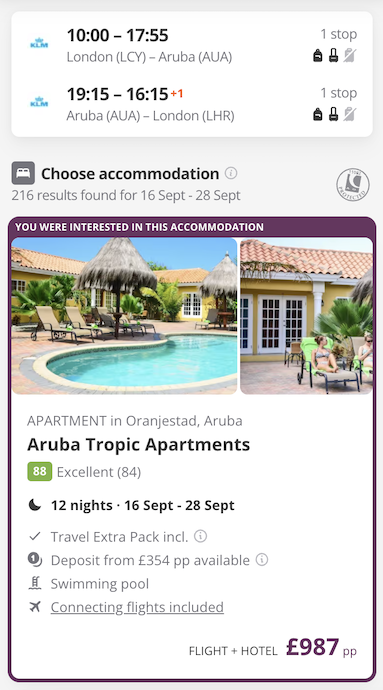Open the Connecting flights included link
This screenshot has height=690, width=383.
[137, 607]
